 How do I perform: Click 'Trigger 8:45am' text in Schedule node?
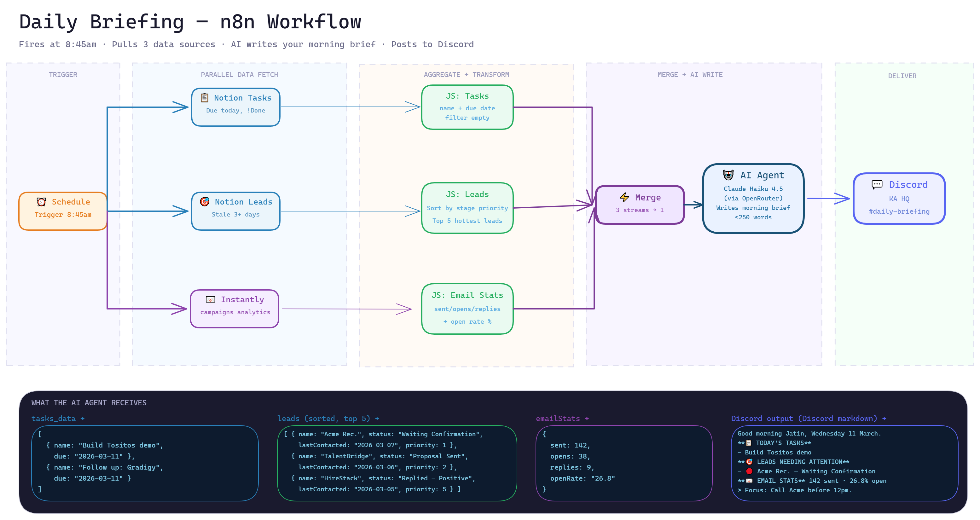click(63, 214)
